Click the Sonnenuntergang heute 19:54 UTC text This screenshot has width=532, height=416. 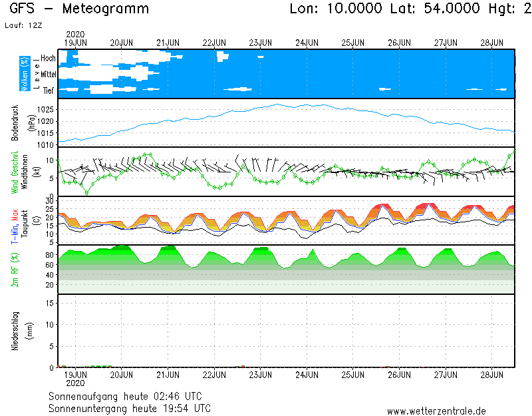point(130,407)
